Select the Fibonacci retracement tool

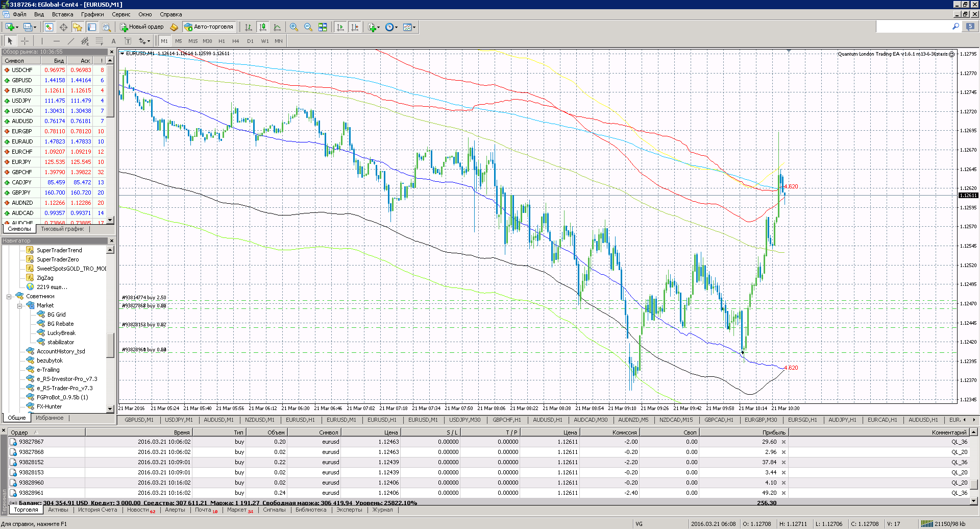[x=100, y=41]
